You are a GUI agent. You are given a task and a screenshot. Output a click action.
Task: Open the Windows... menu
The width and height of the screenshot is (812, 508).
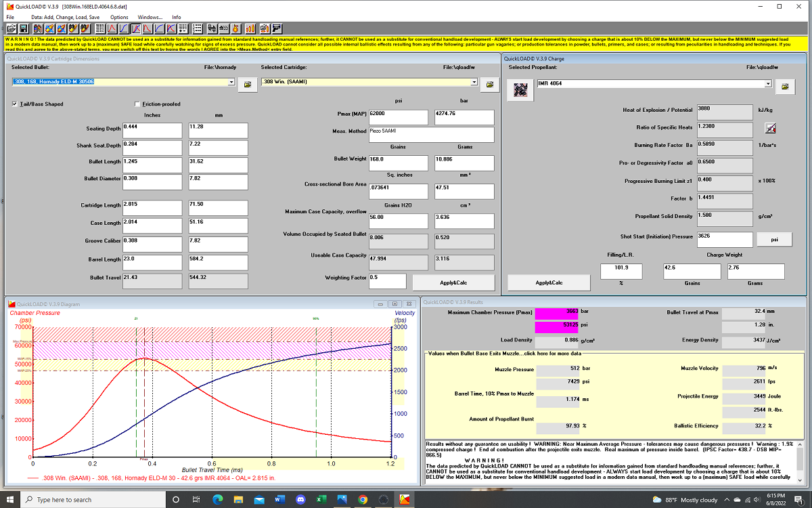[150, 17]
